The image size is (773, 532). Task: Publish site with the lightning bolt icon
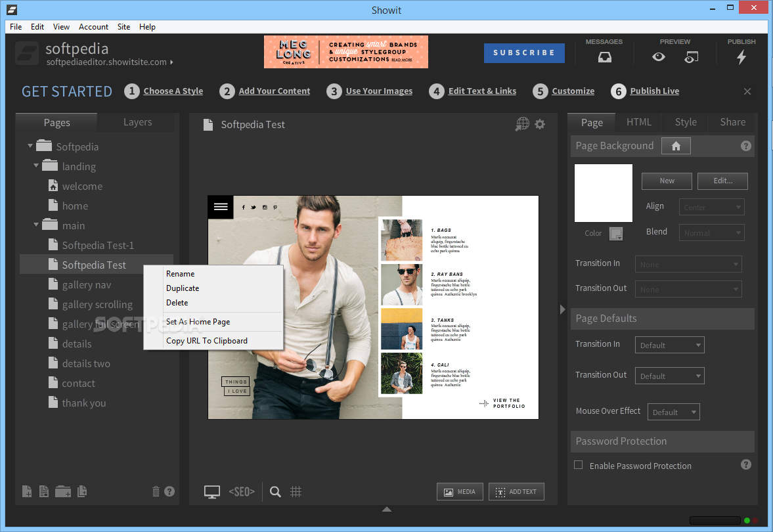(741, 58)
